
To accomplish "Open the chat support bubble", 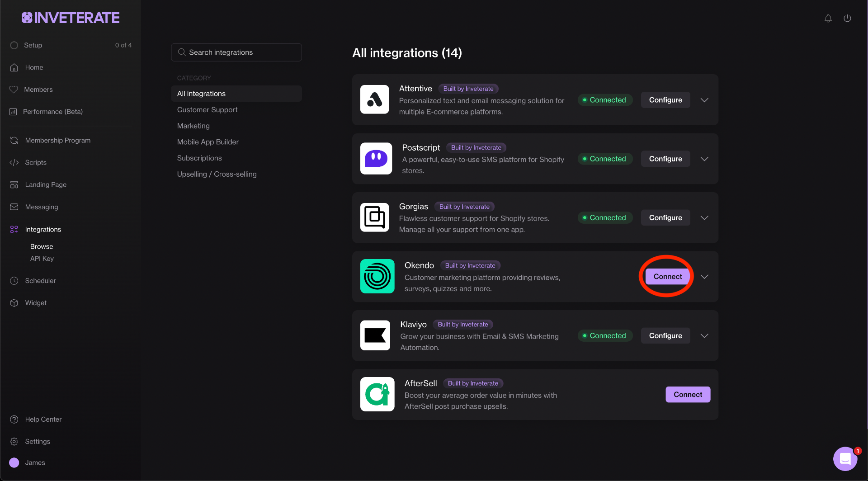I will click(845, 459).
